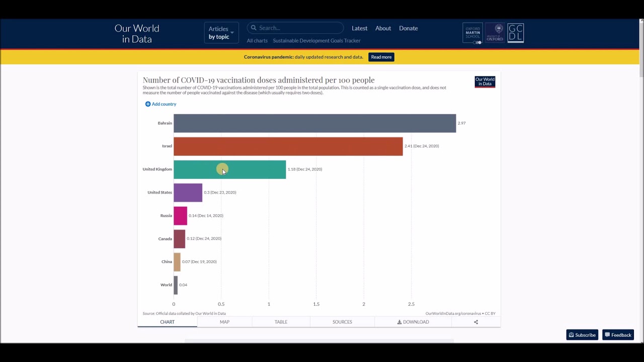Open the SOURCES tab
Viewport: 644px width, 362px height.
[x=342, y=322]
